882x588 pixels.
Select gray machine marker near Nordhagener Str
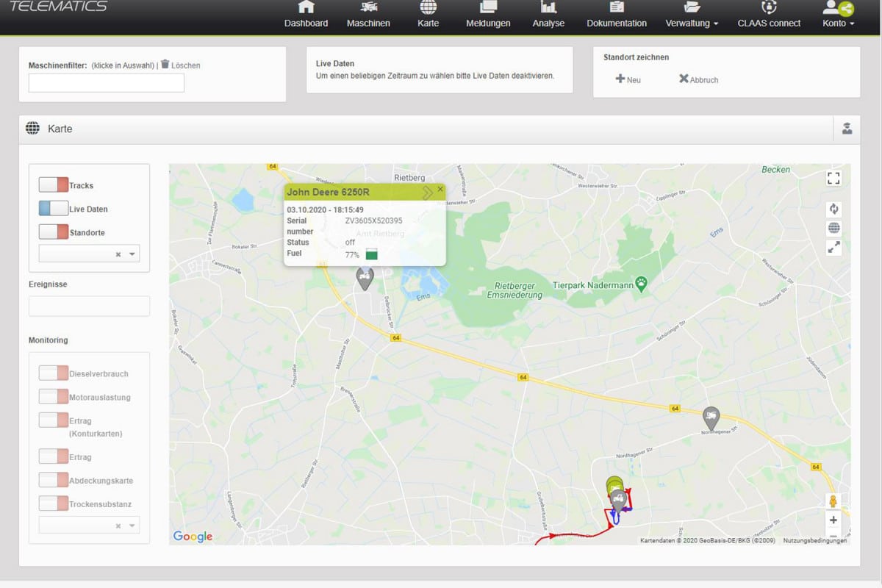pos(711,418)
